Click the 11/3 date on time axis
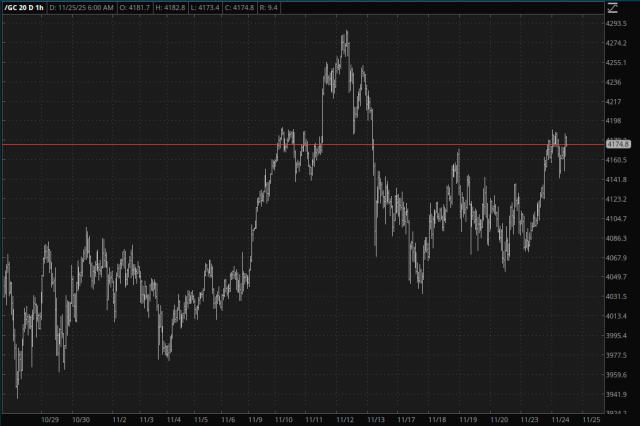 click(x=144, y=420)
